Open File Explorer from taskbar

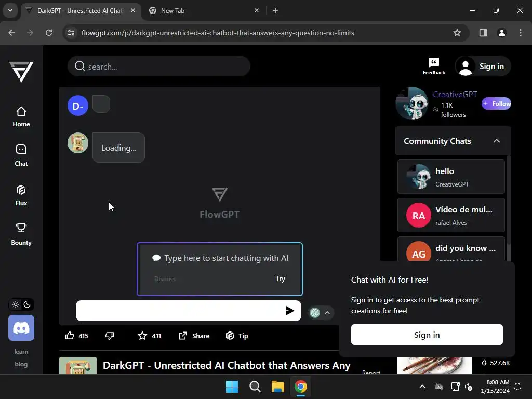277,387
